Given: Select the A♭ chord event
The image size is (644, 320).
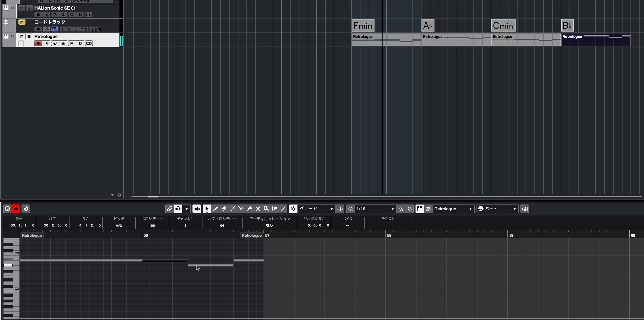Looking at the screenshot, I should (428, 26).
